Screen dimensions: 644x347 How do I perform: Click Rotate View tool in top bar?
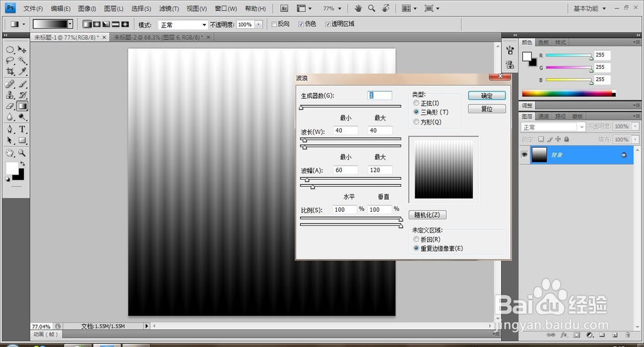(386, 8)
